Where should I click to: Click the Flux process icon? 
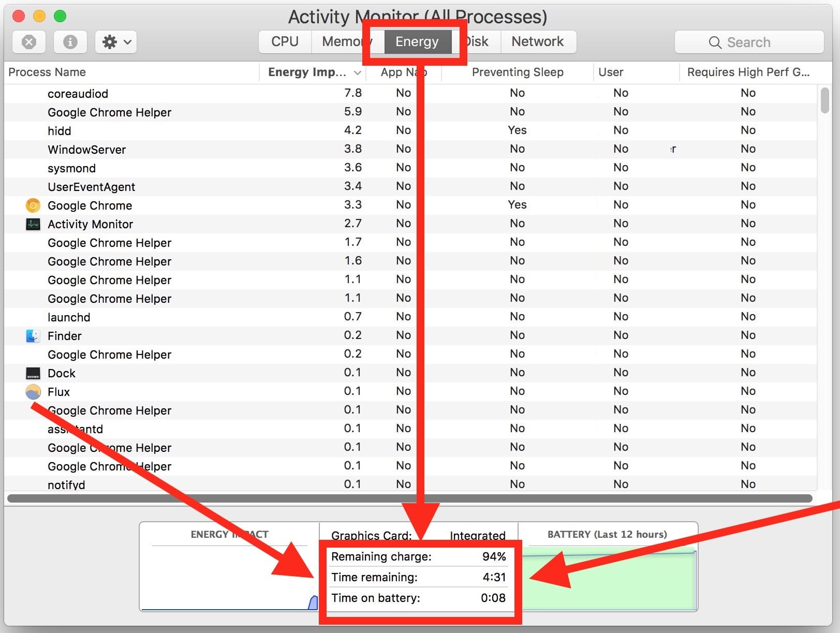pyautogui.click(x=33, y=392)
